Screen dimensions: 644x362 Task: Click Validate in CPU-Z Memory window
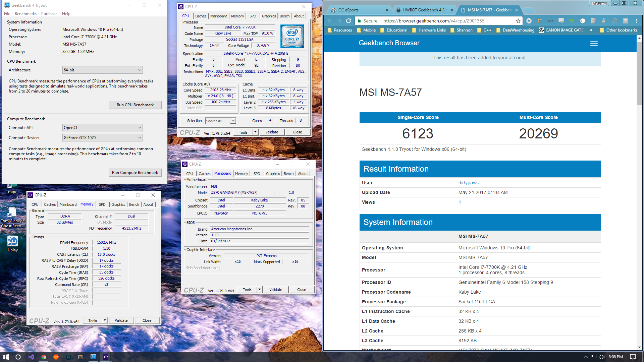tap(121, 320)
